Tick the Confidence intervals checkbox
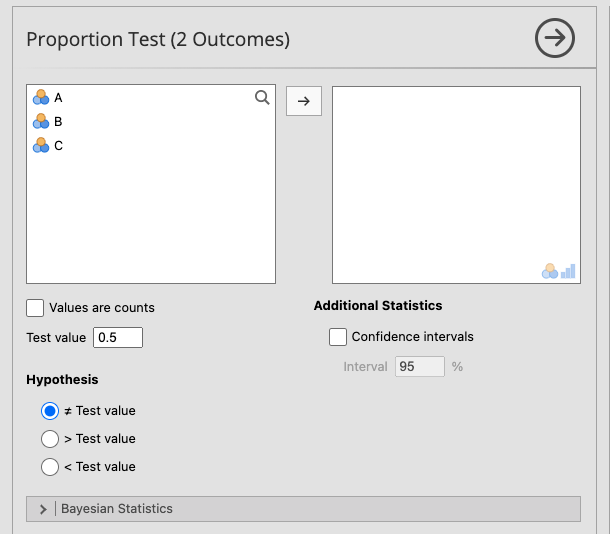This screenshot has width=610, height=534. point(338,337)
